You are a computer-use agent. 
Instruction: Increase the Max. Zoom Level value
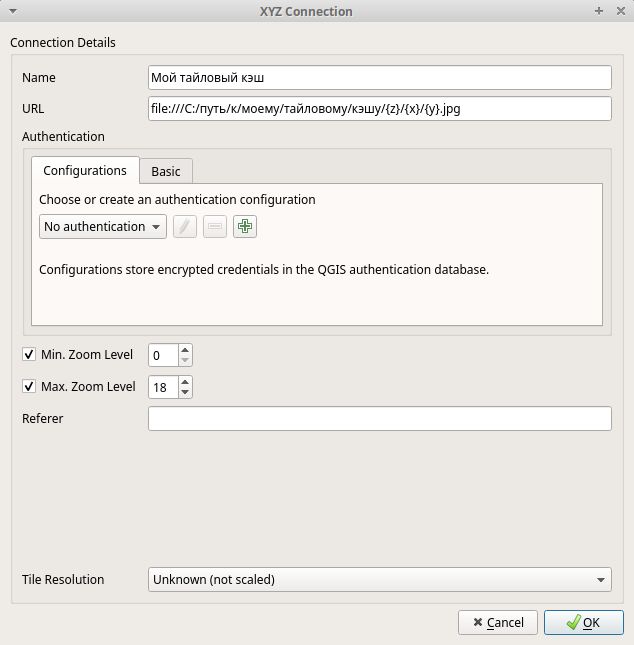point(185,382)
